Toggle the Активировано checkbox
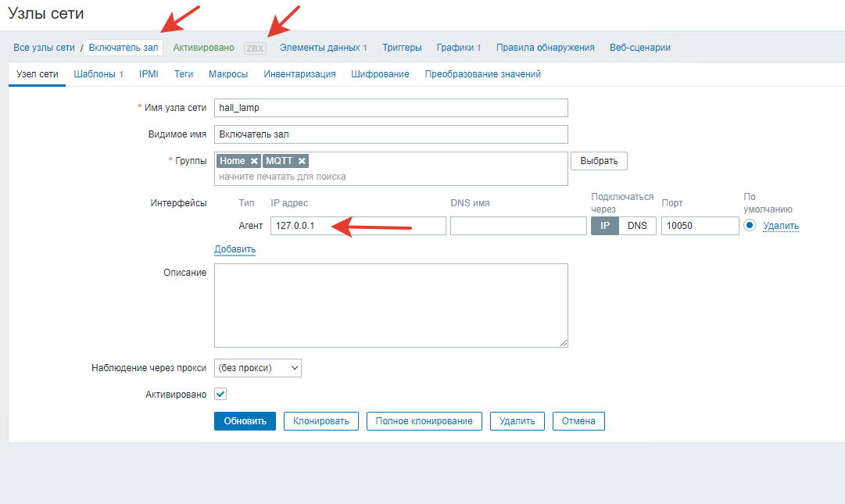 tap(220, 394)
